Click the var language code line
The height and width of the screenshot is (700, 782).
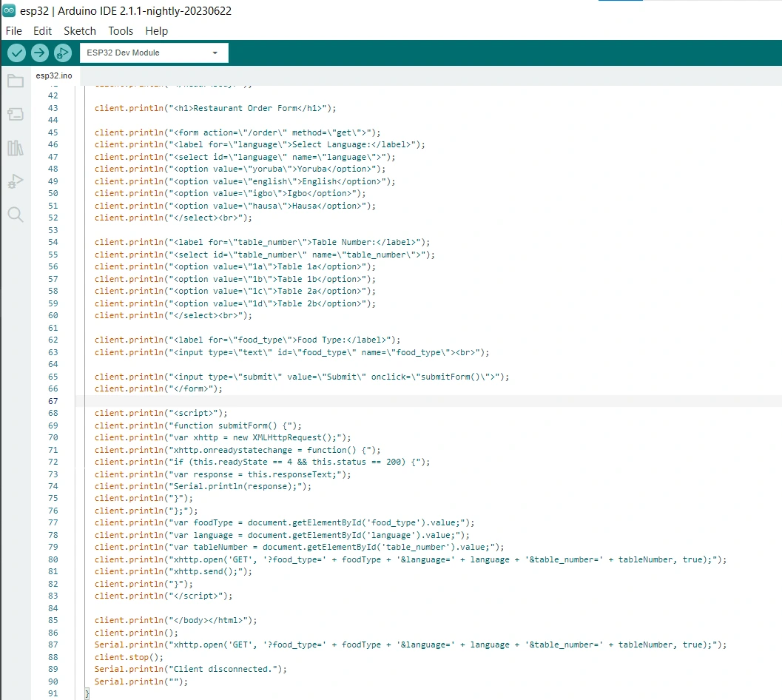pyautogui.click(x=282, y=536)
